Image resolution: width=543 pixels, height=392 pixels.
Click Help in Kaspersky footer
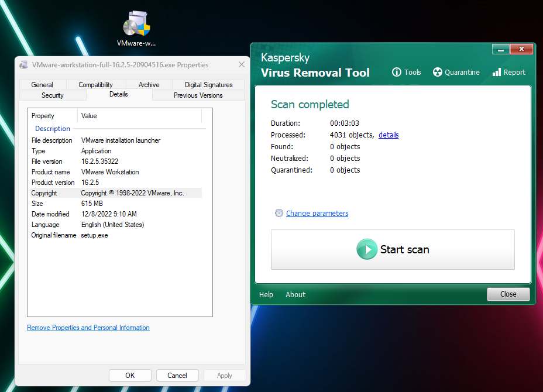pyautogui.click(x=266, y=295)
